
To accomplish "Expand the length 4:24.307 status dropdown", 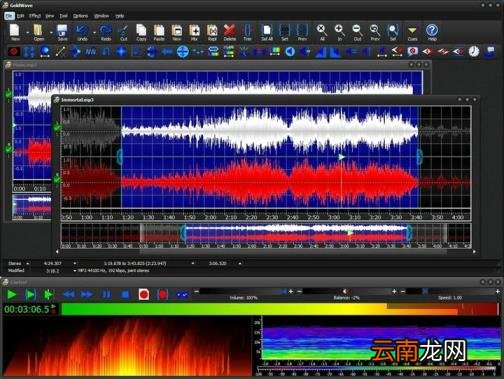I will coord(75,263).
